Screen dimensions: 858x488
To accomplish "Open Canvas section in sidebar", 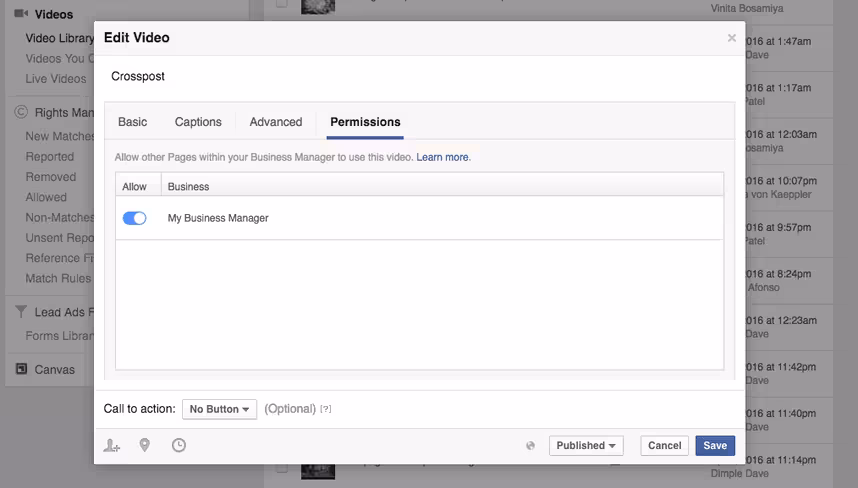I will click(x=55, y=370).
